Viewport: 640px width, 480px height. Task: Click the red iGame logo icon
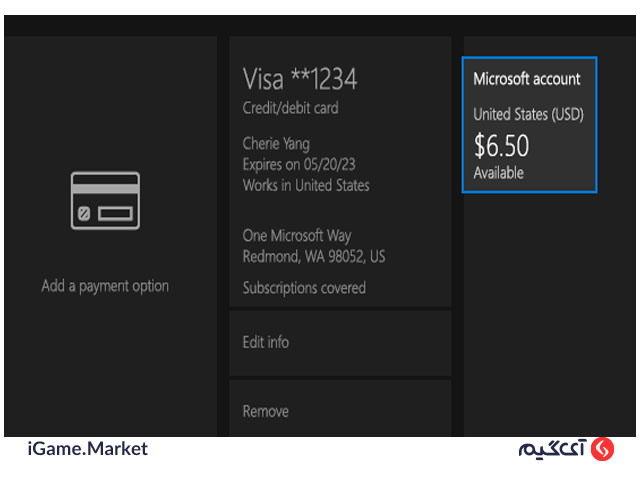coord(602,449)
